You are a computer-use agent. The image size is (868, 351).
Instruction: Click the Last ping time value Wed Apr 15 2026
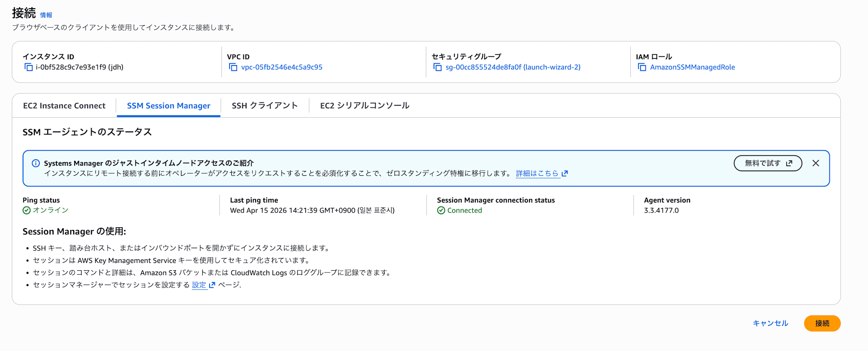pos(312,210)
